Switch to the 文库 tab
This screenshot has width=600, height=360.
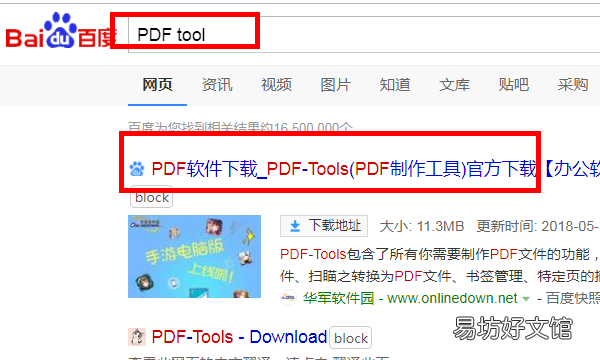point(454,85)
